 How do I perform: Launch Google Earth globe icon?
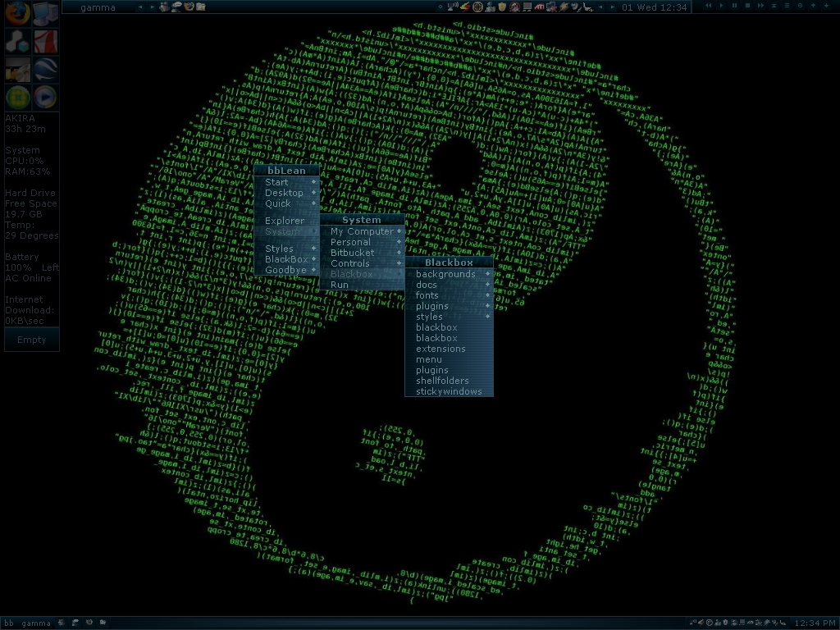(45, 69)
